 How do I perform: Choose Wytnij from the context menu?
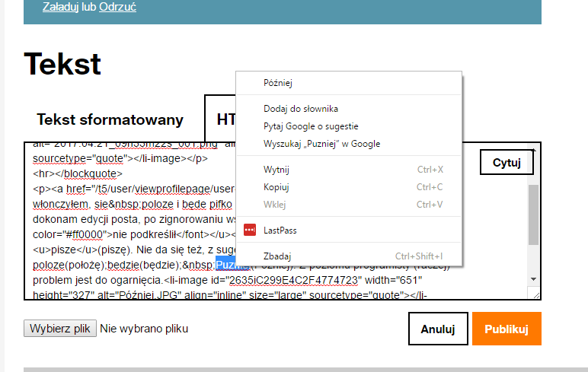click(276, 170)
